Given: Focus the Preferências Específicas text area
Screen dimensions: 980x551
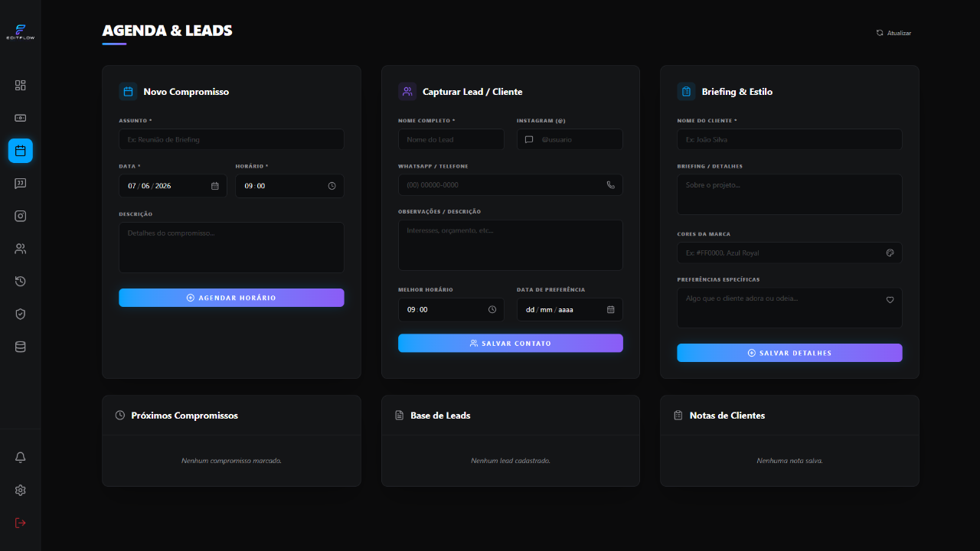Looking at the screenshot, I should 789,308.
